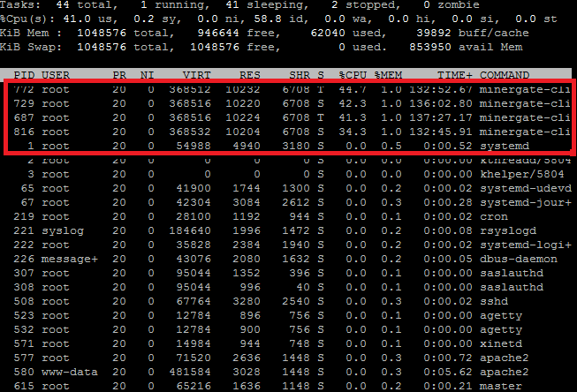Click the www-data user name

70,373
